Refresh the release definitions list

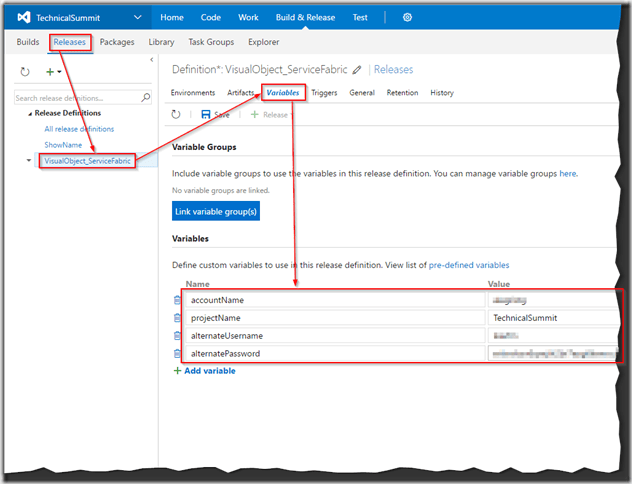[25, 72]
